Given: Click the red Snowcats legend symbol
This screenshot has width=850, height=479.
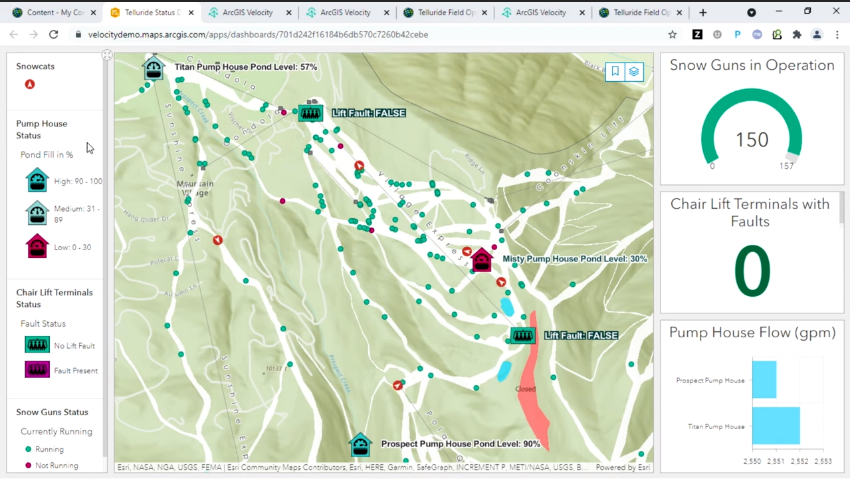Looking at the screenshot, I should coord(30,85).
